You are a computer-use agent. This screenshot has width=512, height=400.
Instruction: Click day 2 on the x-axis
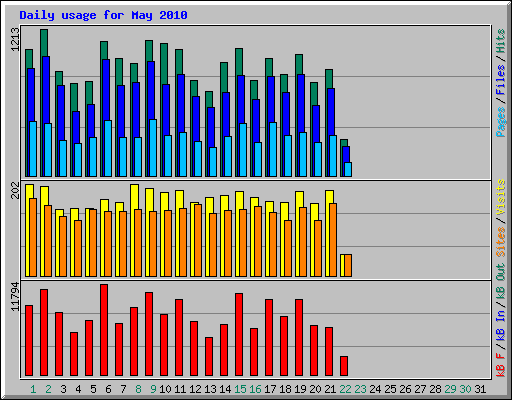48,389
